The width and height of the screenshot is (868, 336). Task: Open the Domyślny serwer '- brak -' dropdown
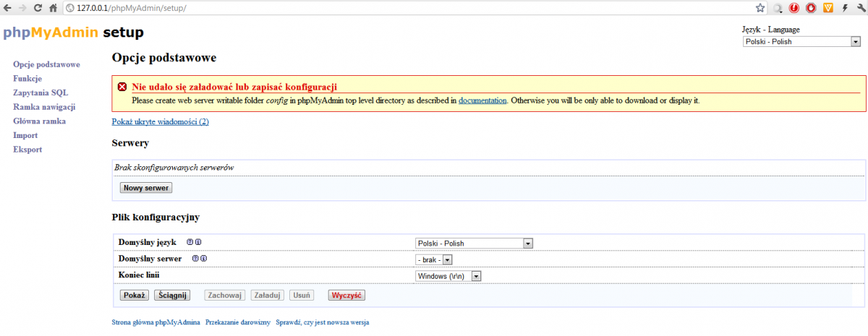(x=433, y=259)
